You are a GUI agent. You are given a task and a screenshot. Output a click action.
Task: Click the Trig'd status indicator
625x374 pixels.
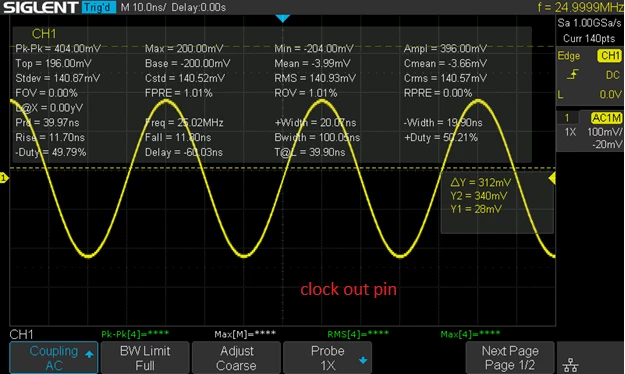[x=98, y=7]
